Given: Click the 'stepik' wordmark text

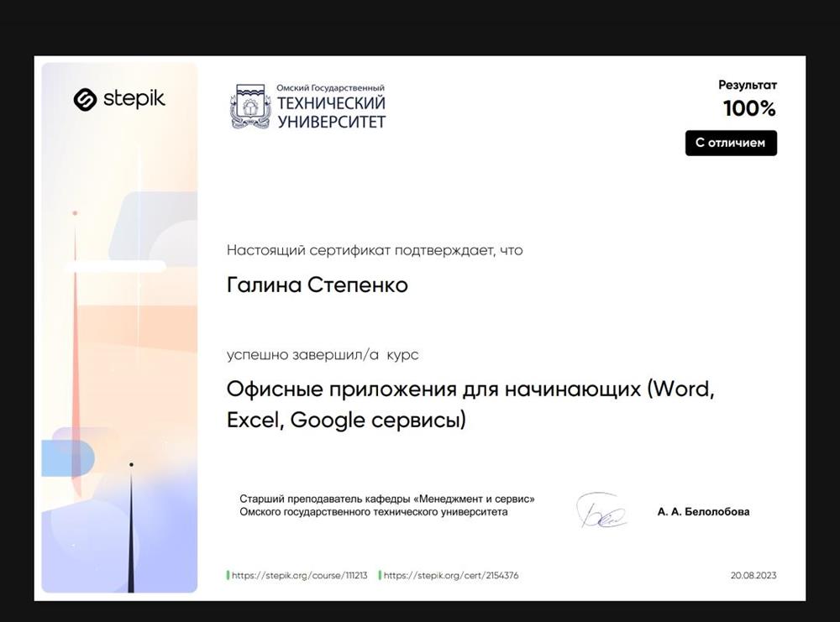Looking at the screenshot, I should click(134, 99).
